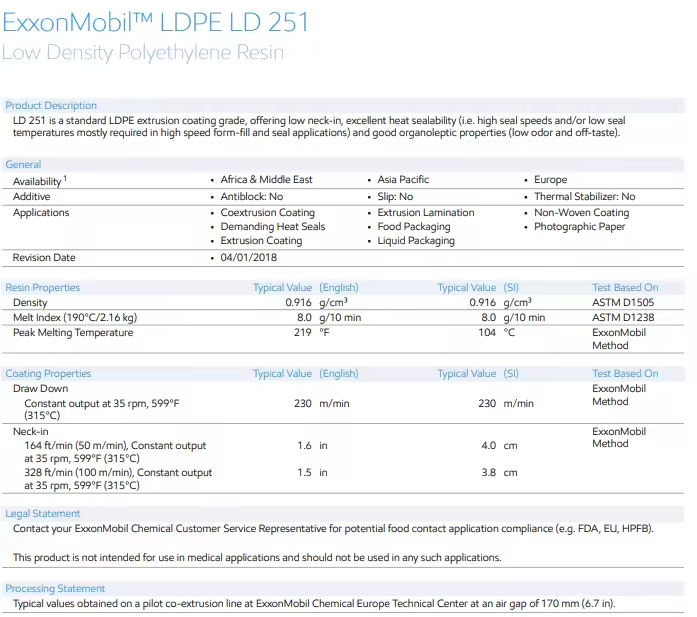Select the Neck-in property label
The width and height of the screenshot is (697, 617).
[32, 432]
